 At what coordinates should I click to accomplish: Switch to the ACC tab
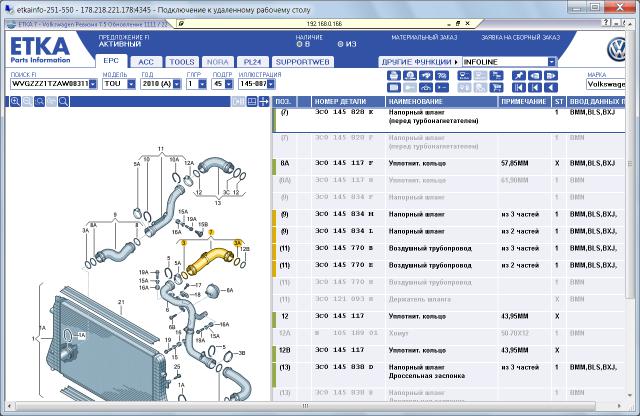pyautogui.click(x=146, y=62)
